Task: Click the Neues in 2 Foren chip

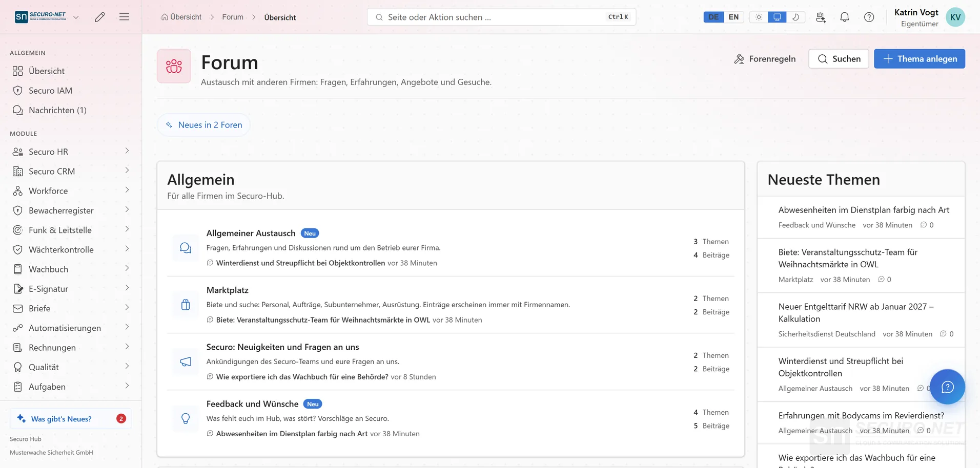Action: click(x=203, y=125)
